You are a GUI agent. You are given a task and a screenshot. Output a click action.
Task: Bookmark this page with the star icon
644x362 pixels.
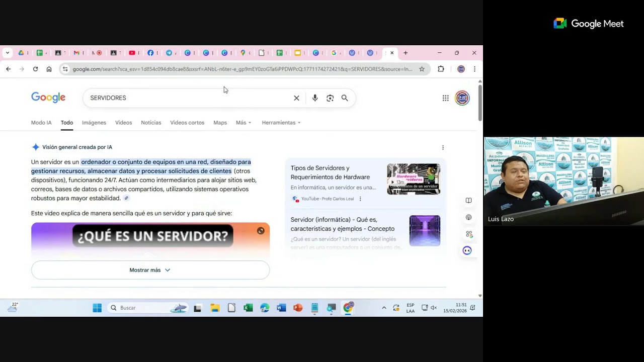coord(422,69)
